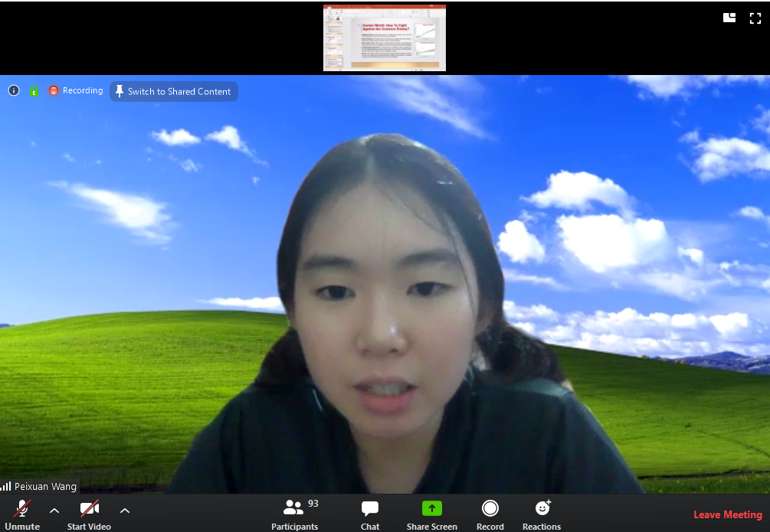Click the signal strength bars beside Peixuan Wang
The height and width of the screenshot is (532, 770).
tap(6, 486)
